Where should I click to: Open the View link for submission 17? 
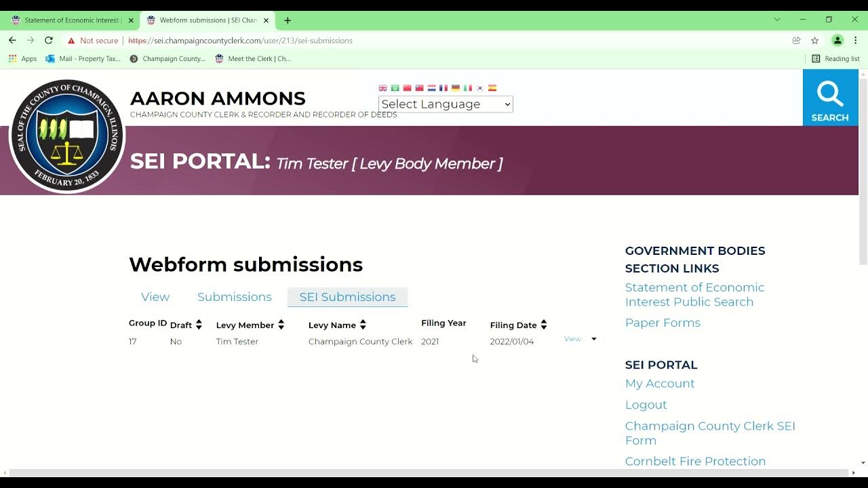(572, 339)
